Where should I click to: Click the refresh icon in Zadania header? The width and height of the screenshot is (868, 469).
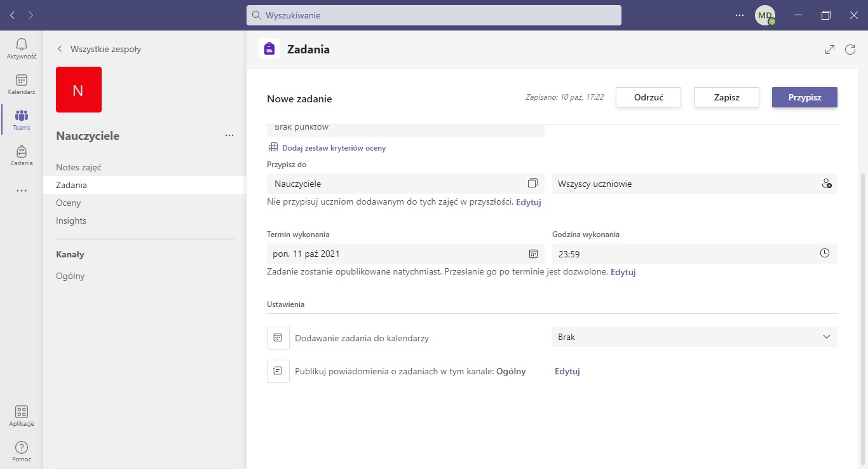(x=850, y=50)
